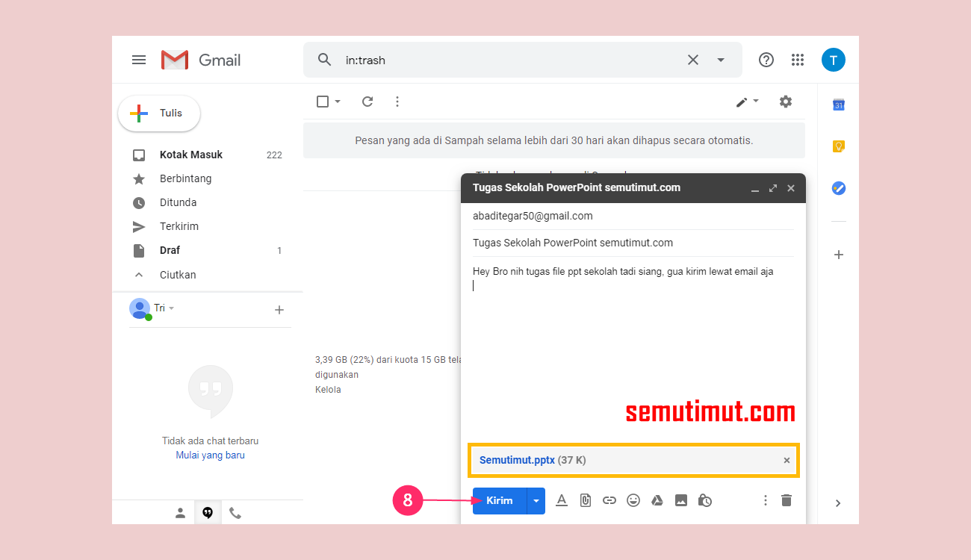Open Google Calendar in side panel

pyautogui.click(x=839, y=105)
